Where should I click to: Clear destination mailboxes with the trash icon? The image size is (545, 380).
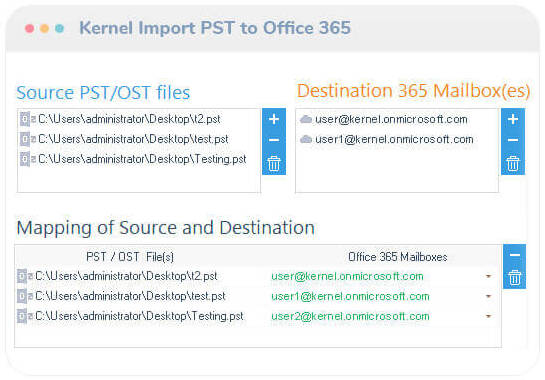pyautogui.click(x=513, y=163)
